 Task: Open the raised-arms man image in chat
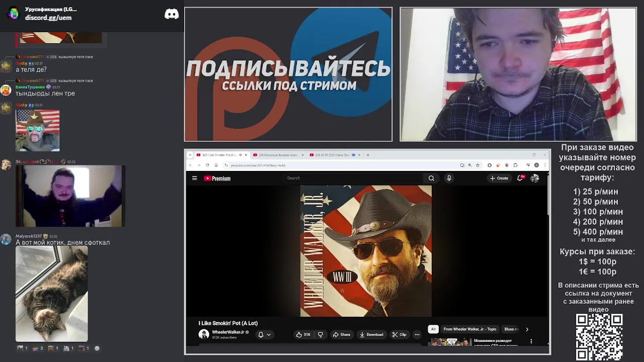(70, 196)
